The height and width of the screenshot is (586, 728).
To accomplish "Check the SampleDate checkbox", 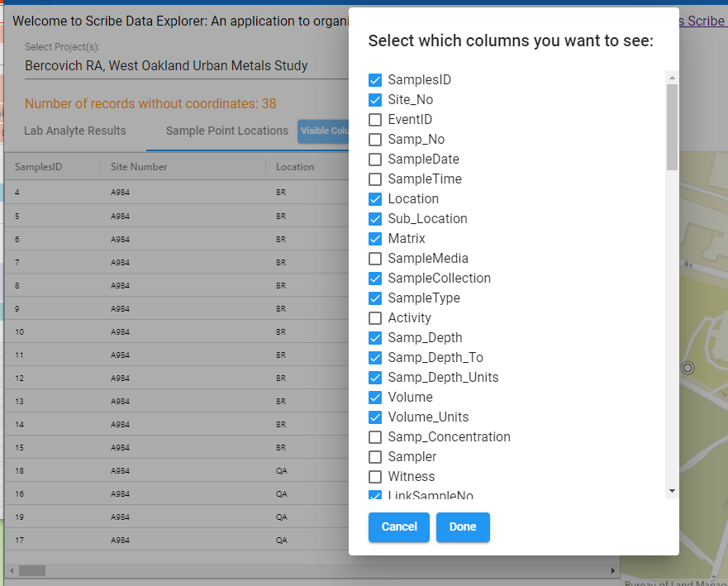I will (x=375, y=160).
